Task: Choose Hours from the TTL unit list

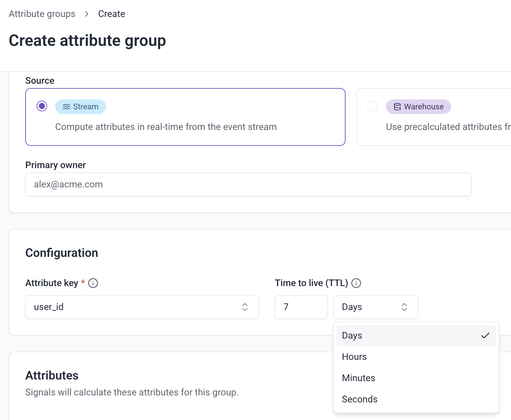Action: [x=416, y=357]
